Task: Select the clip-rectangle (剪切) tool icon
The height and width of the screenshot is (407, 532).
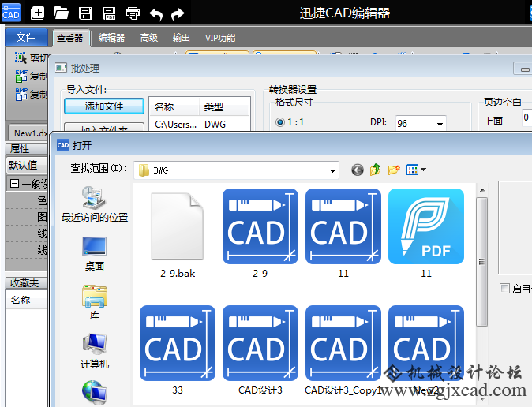Action: coord(21,58)
